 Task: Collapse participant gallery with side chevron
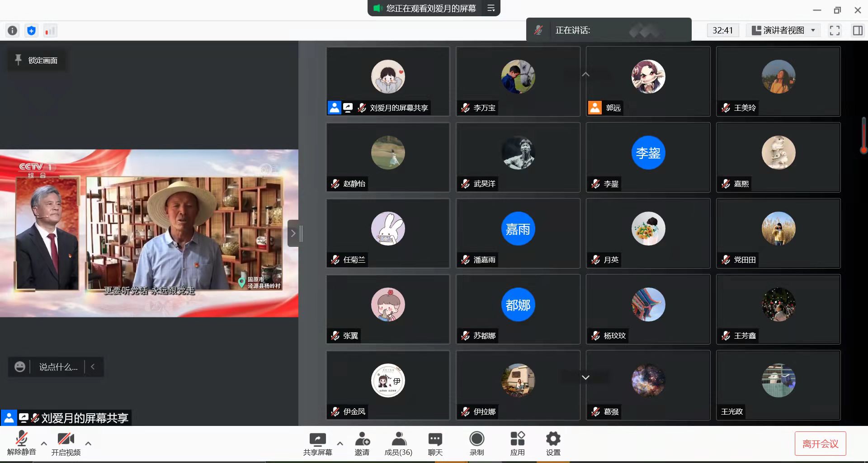click(293, 233)
